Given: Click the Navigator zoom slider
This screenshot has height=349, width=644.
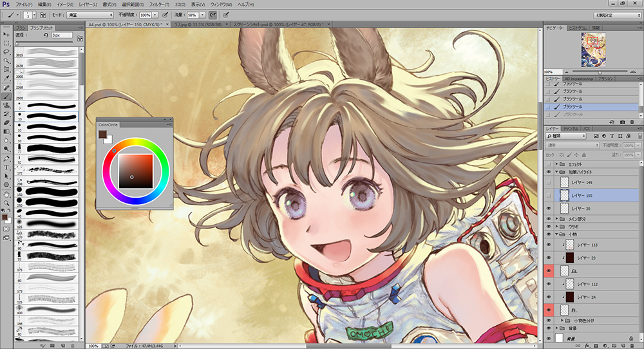Looking at the screenshot, I should (x=600, y=72).
